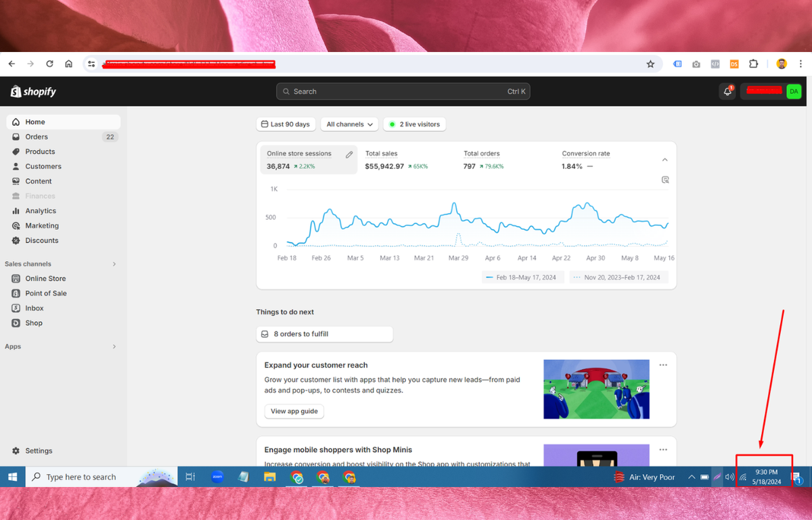812x520 pixels.
Task: Open the Wi-Fi network tray icon
Action: (x=742, y=477)
